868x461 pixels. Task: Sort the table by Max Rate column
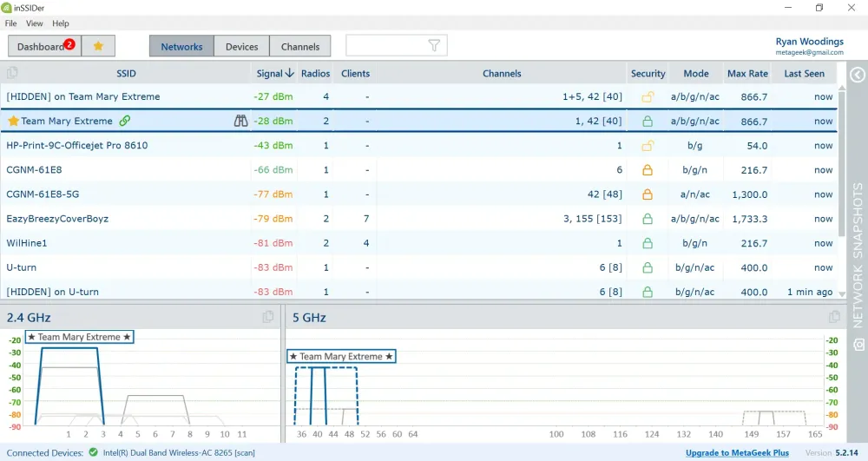click(x=747, y=74)
